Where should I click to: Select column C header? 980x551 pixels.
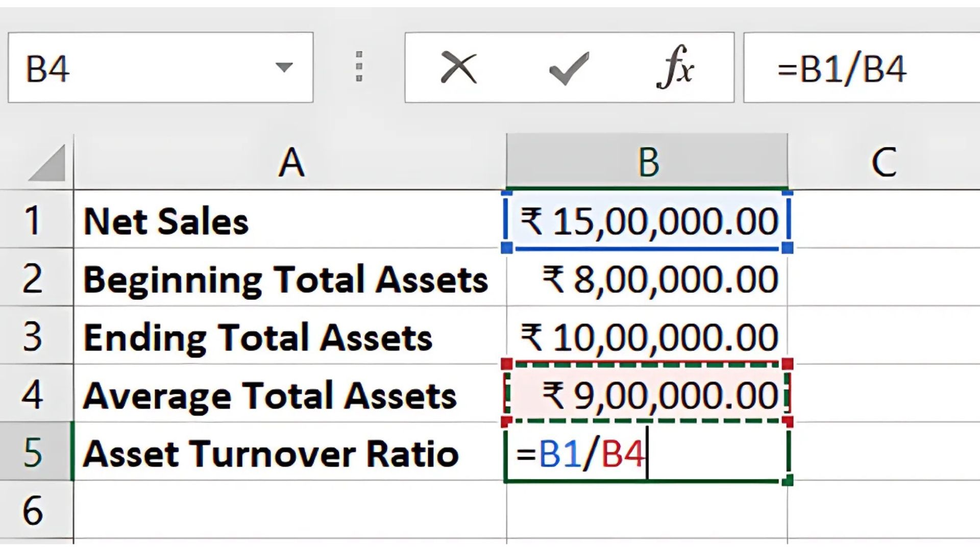[x=883, y=163]
